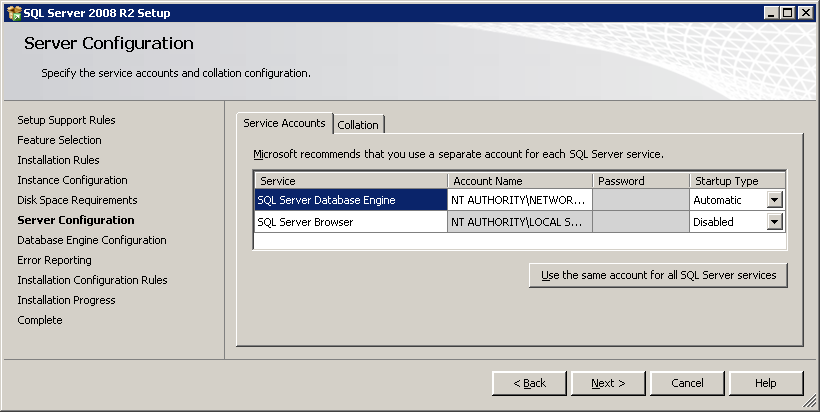Click the Next button
The image size is (820, 412).
(x=608, y=383)
